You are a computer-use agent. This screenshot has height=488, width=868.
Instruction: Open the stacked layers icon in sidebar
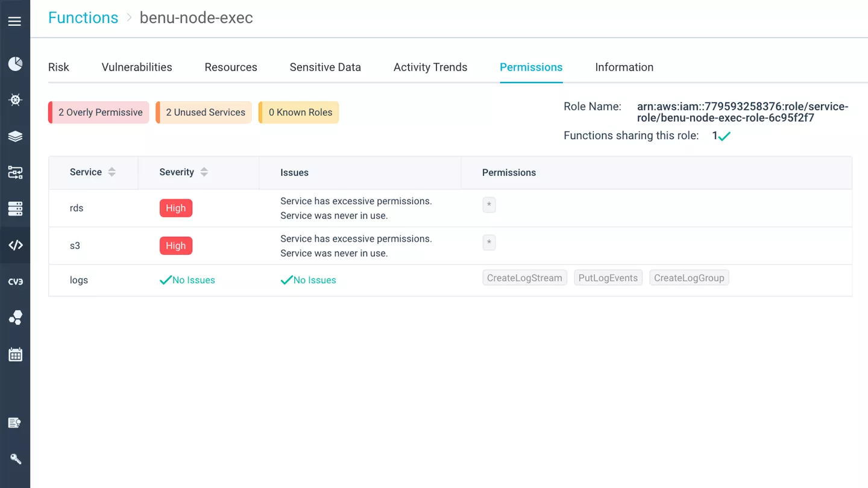tap(15, 137)
